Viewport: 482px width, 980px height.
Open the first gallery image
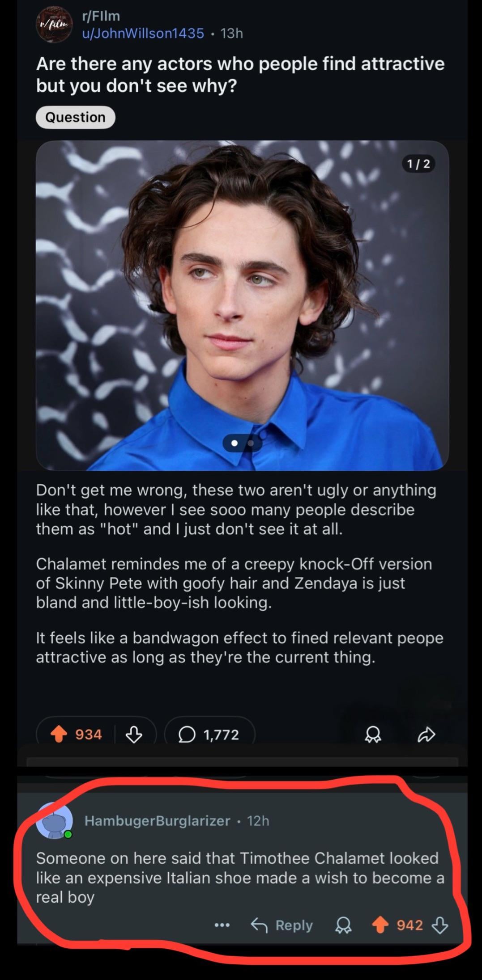[242, 305]
